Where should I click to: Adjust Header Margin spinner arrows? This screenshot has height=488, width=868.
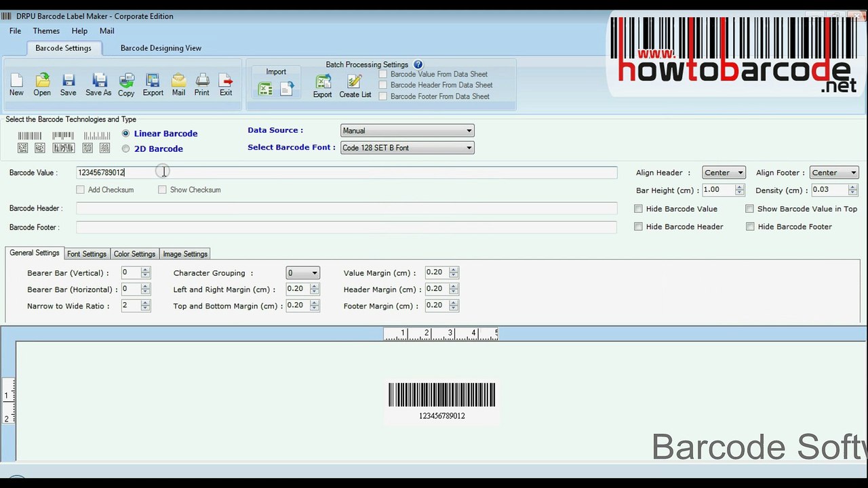tap(454, 289)
